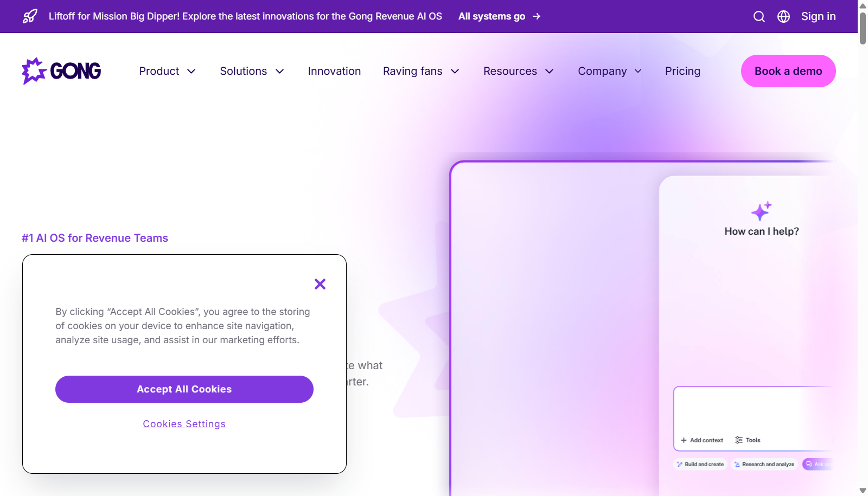Open the search magnifier icon

click(759, 17)
